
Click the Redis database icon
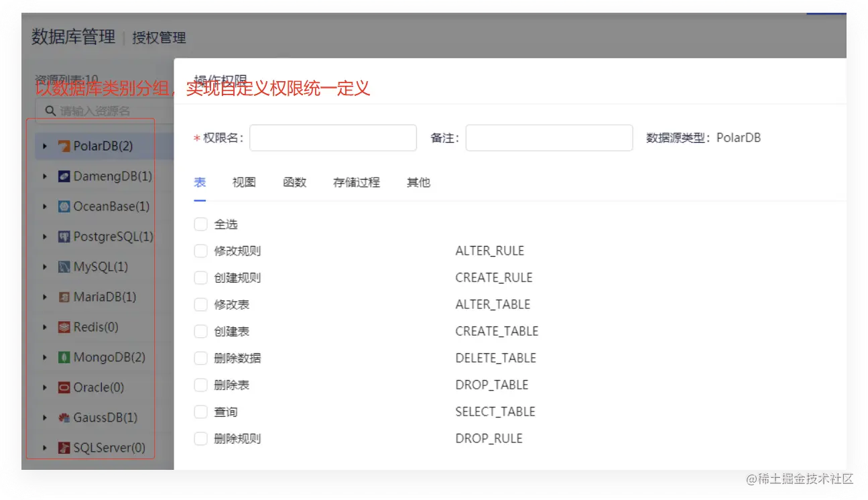[64, 327]
